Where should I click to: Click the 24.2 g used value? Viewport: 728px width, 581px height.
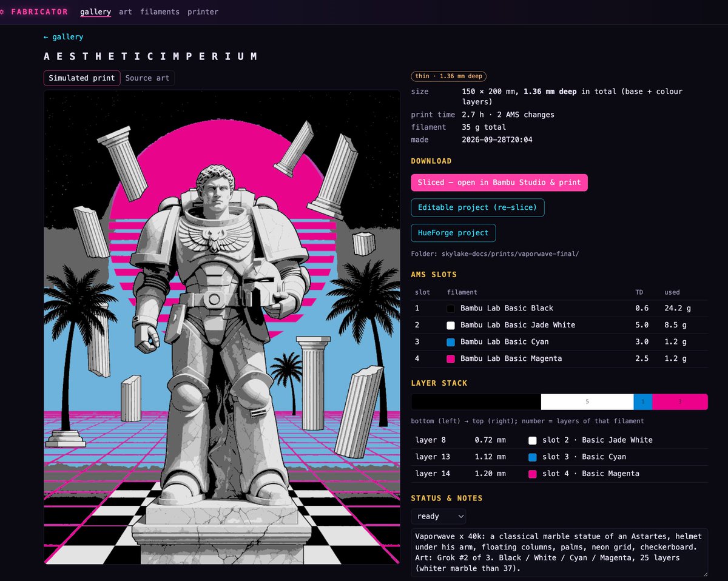[x=678, y=308]
